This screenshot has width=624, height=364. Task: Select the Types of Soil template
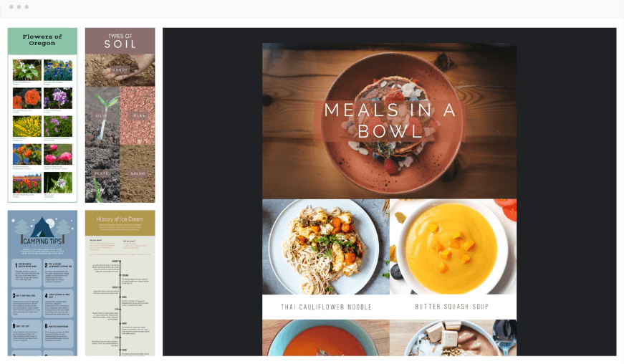[x=120, y=115]
